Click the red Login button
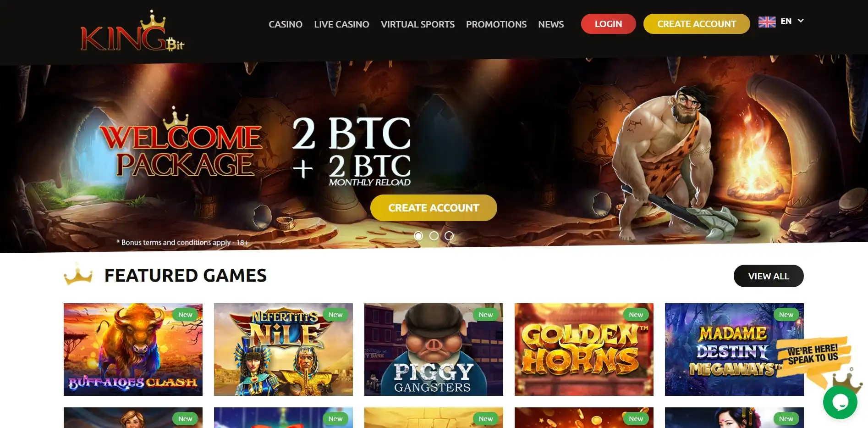Image resolution: width=868 pixels, height=428 pixels. click(x=608, y=24)
